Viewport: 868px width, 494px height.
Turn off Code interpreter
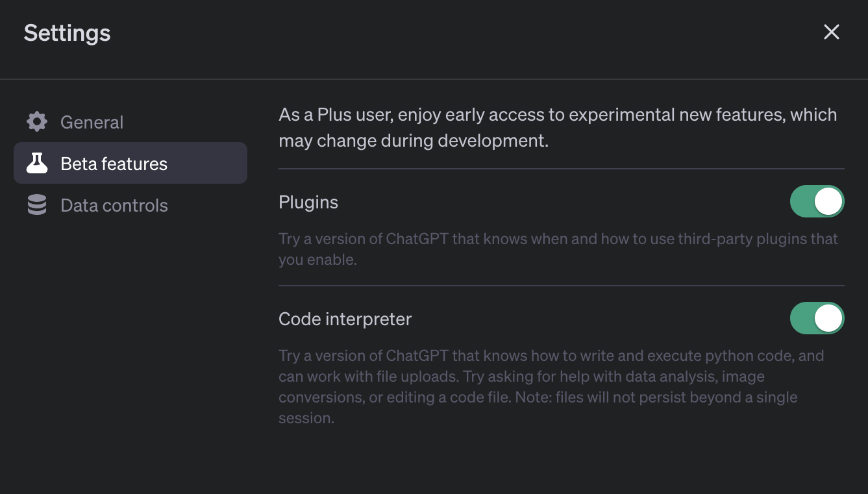(817, 318)
